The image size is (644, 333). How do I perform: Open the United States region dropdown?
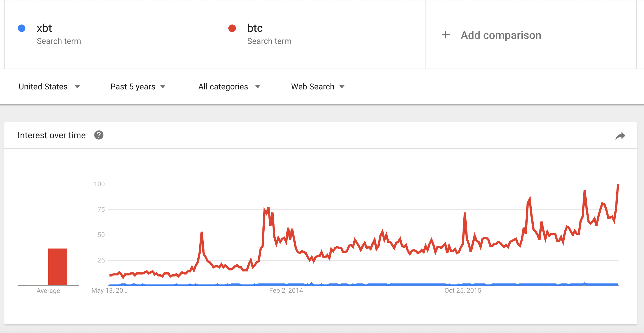(x=49, y=87)
